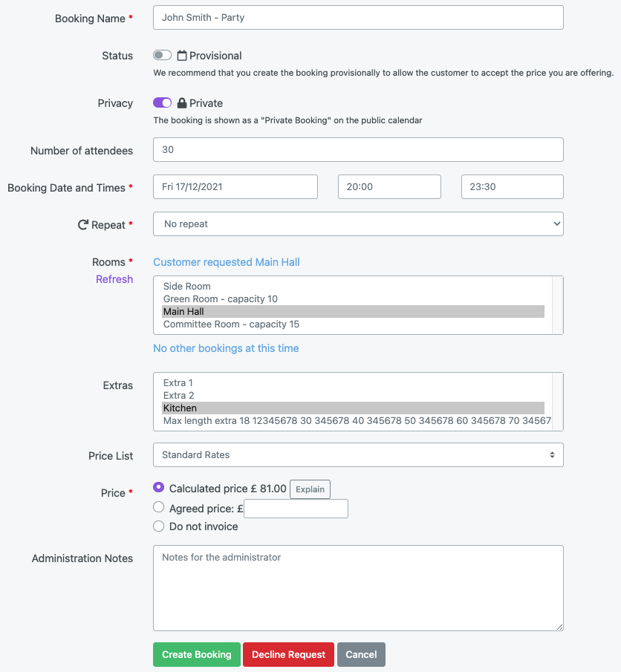This screenshot has width=621, height=672.
Task: Click the Rooms list scrollbar
Action: coord(558,305)
